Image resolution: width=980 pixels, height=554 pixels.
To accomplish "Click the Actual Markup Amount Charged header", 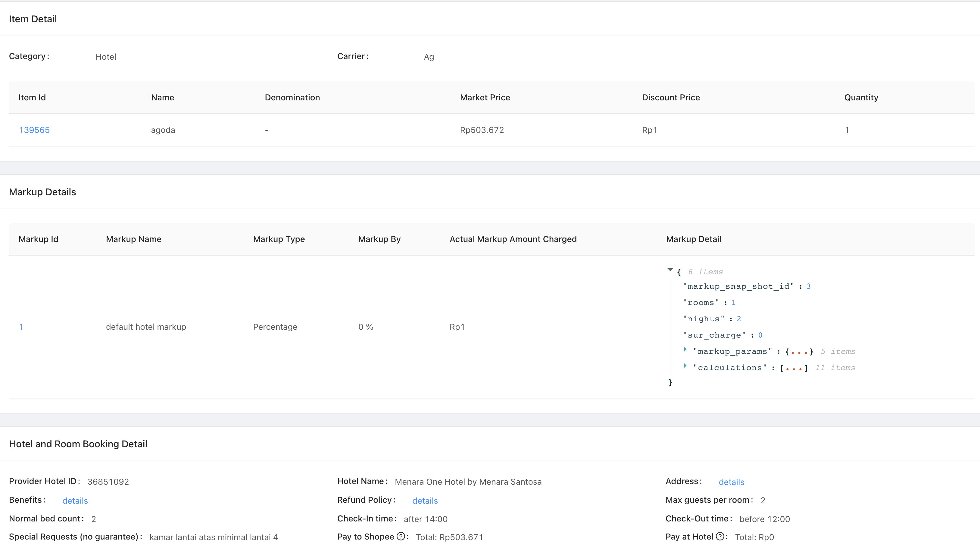I will pos(513,239).
